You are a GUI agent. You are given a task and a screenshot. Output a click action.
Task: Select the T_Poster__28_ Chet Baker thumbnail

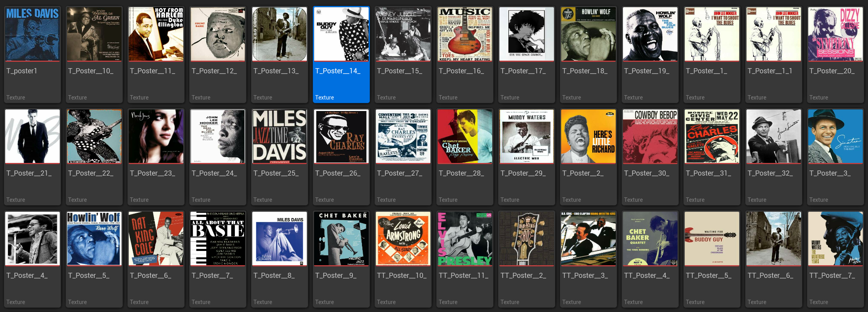pos(465,136)
